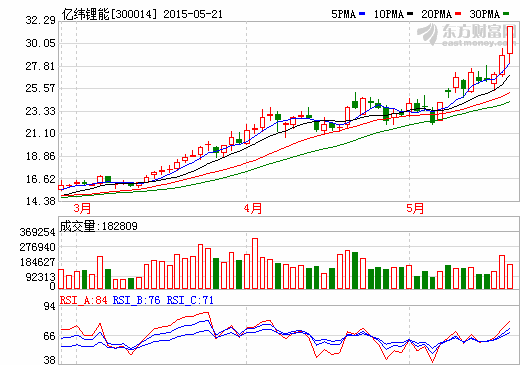Click the 23.33 price axis value
This screenshot has width=520, height=365.
pos(40,111)
